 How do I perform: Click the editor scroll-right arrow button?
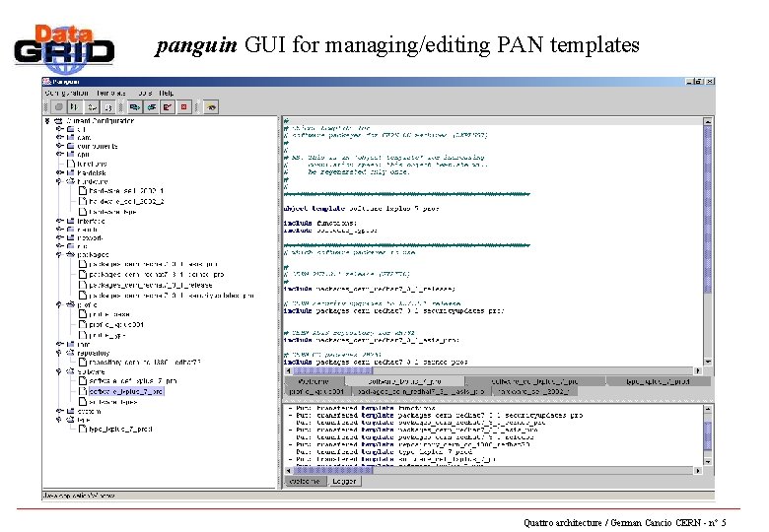(x=698, y=370)
